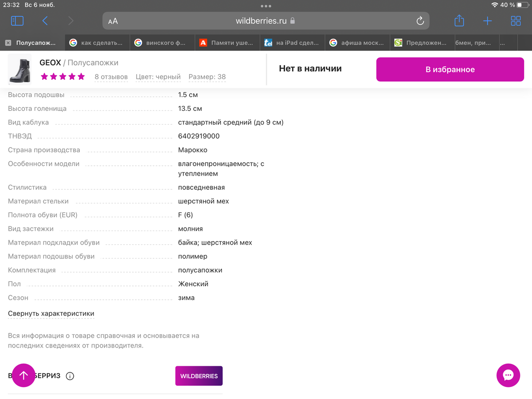Change color via 'Цвет: черный'
532x399 pixels.
coord(158,77)
